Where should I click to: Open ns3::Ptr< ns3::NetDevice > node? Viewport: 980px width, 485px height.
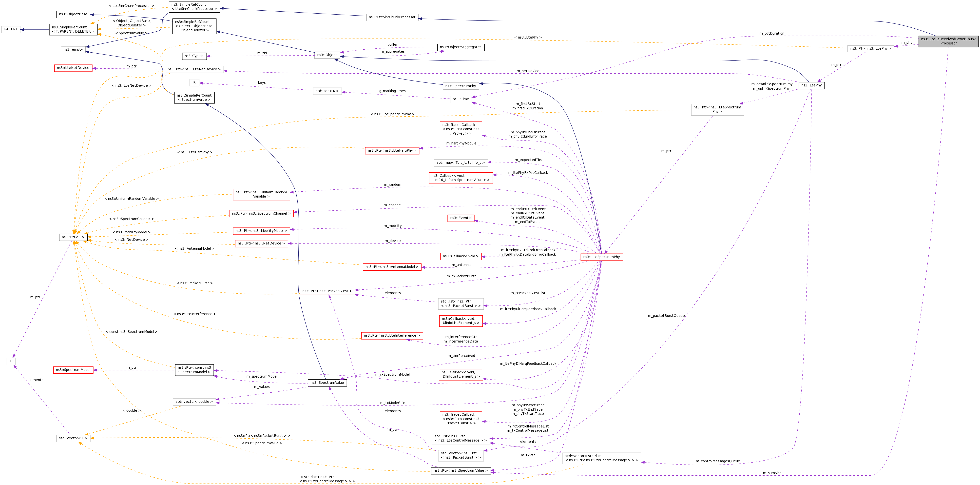coord(261,243)
